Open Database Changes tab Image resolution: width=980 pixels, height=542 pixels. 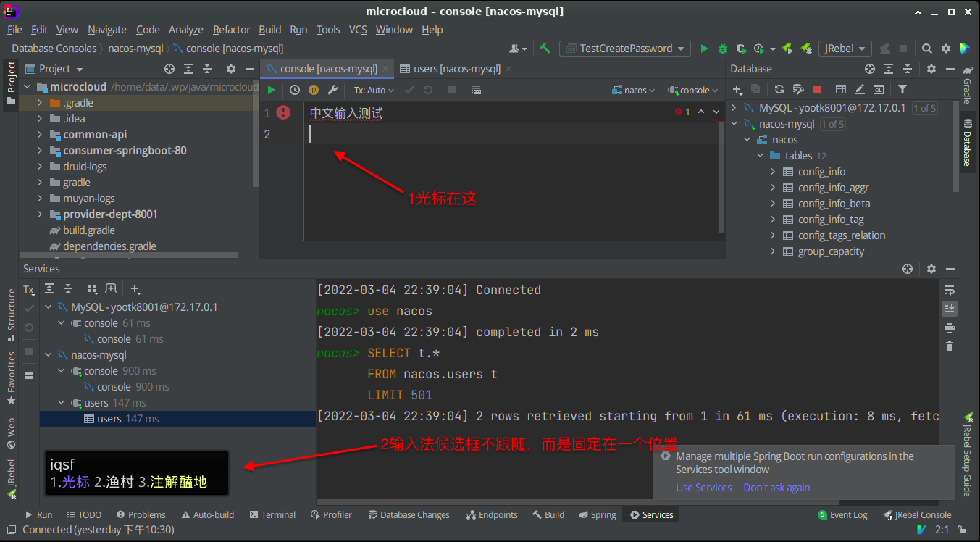[x=409, y=514]
